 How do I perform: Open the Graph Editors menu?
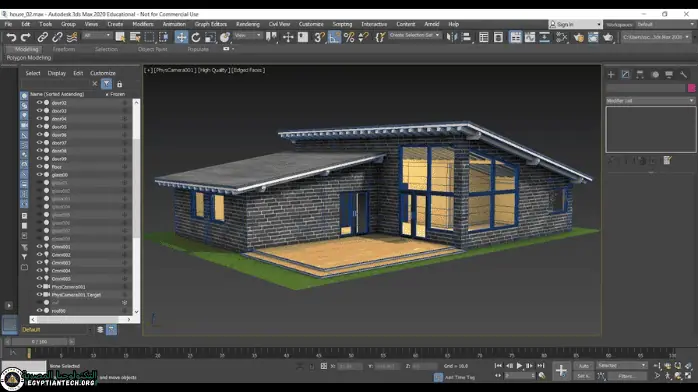pos(211,24)
